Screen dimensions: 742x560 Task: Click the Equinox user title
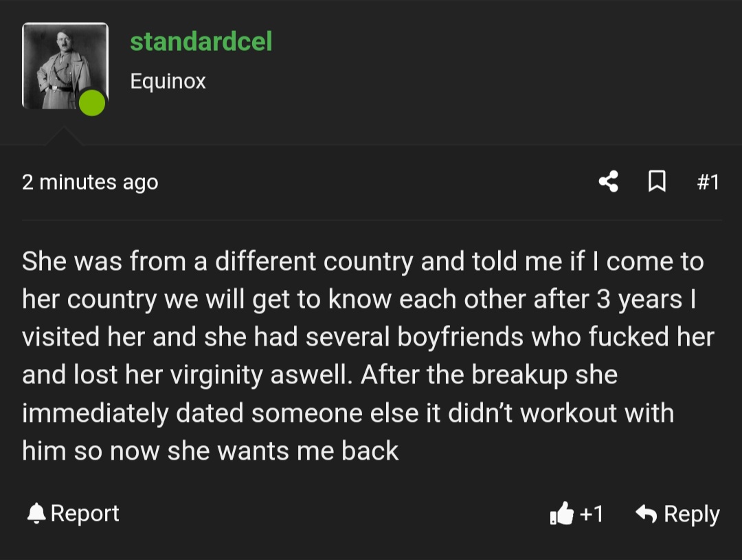coord(168,81)
